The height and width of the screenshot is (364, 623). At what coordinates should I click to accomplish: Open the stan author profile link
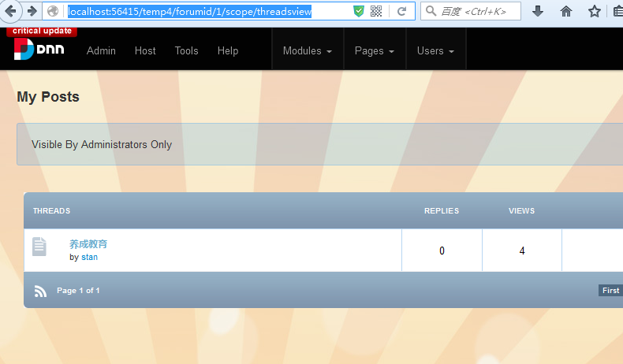click(89, 257)
